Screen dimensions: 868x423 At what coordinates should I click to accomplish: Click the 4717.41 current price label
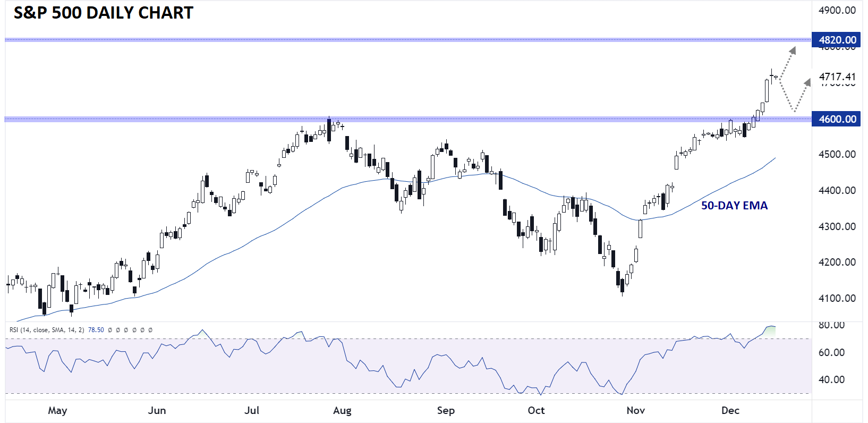[x=837, y=77]
